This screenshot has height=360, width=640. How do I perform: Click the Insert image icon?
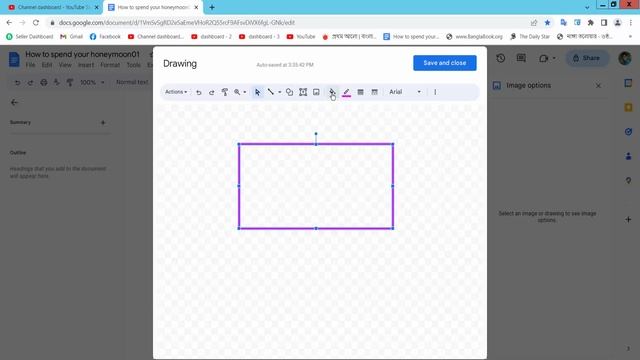tap(316, 92)
